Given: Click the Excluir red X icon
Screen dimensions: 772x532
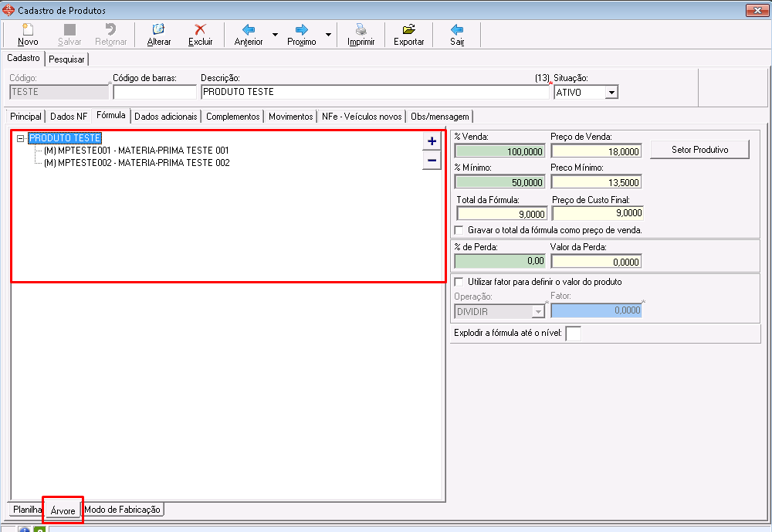Looking at the screenshot, I should (x=200, y=29).
